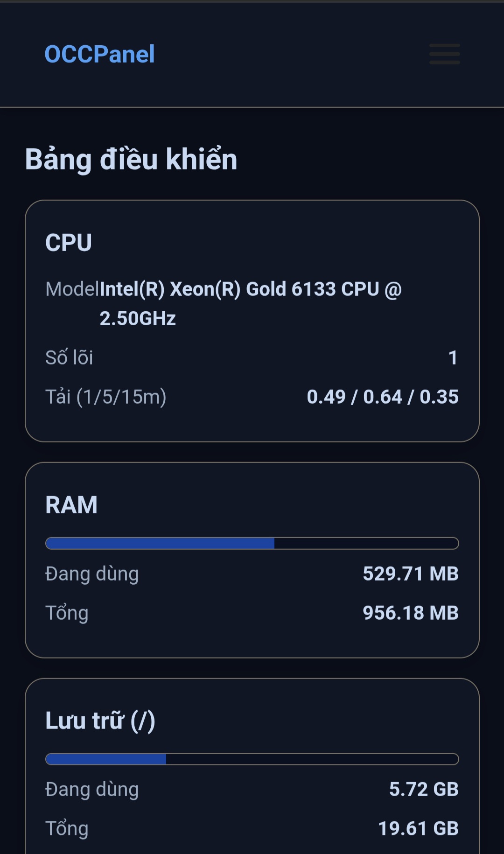Screen dimensions: 504x854
Task: Select the RAM card title
Action: [71, 505]
